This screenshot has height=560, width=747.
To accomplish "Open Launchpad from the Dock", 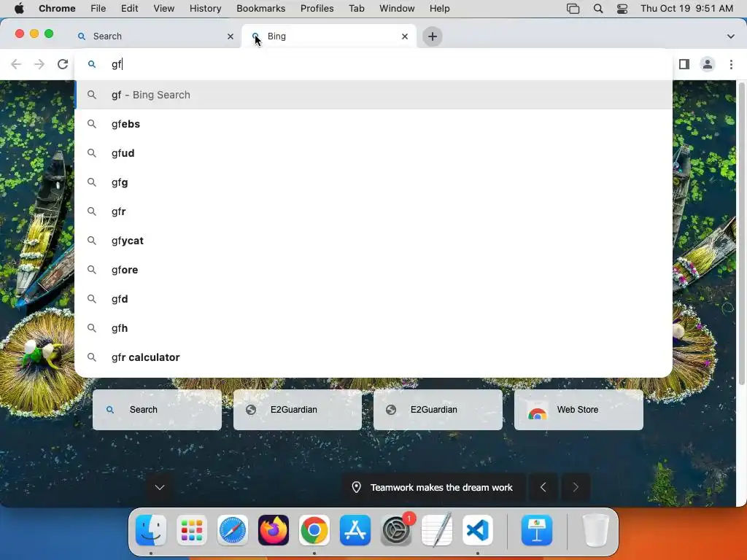I will pyautogui.click(x=192, y=530).
